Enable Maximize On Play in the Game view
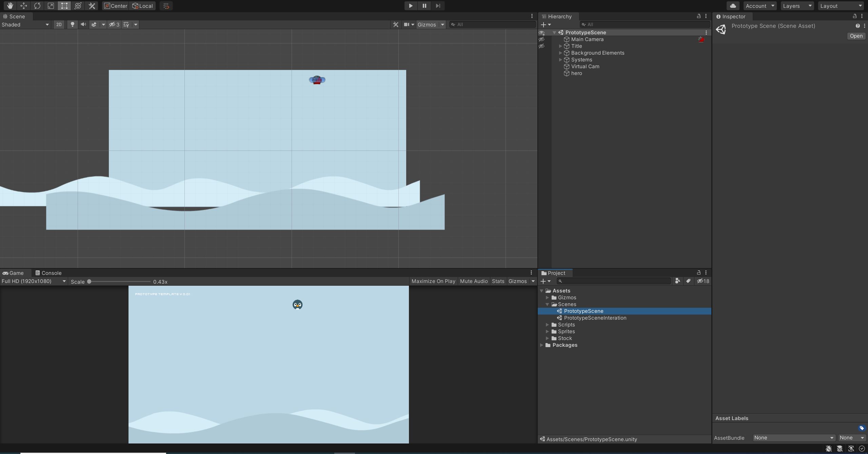This screenshot has height=454, width=868. point(433,281)
